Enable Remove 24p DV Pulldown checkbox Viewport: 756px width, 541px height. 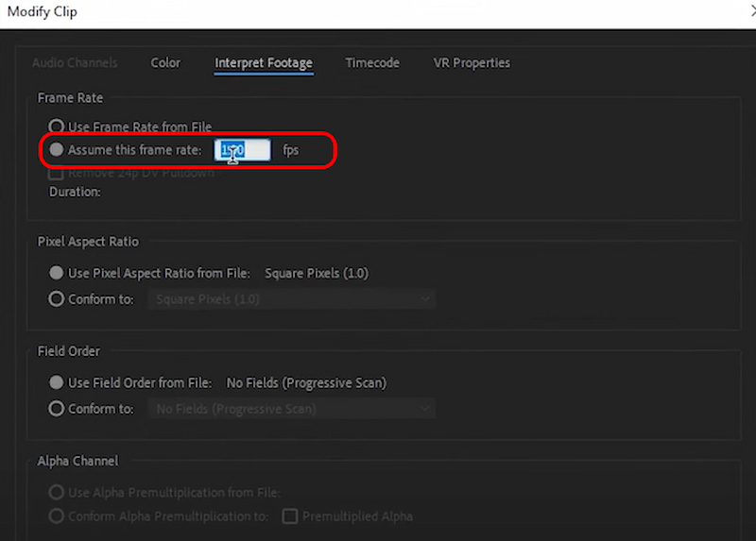coord(56,173)
